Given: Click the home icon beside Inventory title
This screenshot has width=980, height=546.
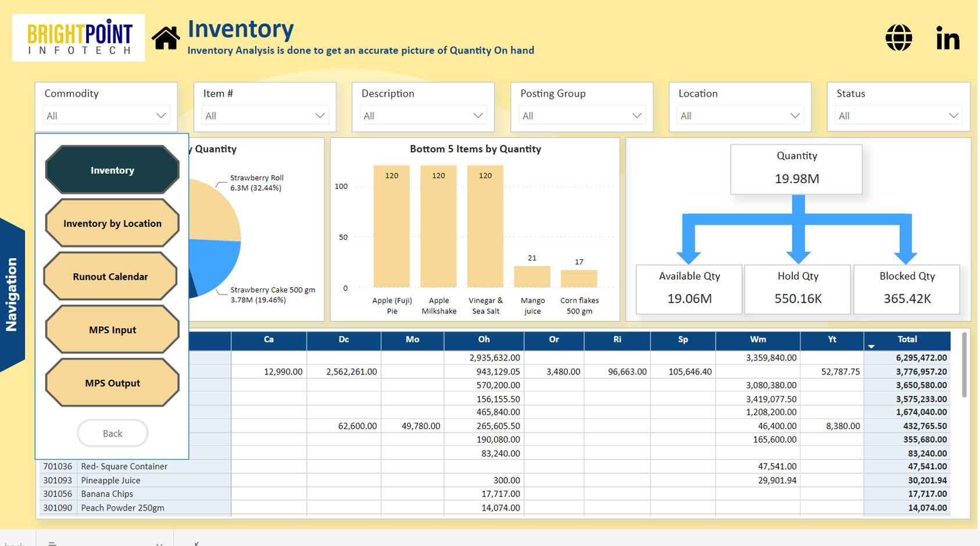Looking at the screenshot, I should (x=166, y=38).
